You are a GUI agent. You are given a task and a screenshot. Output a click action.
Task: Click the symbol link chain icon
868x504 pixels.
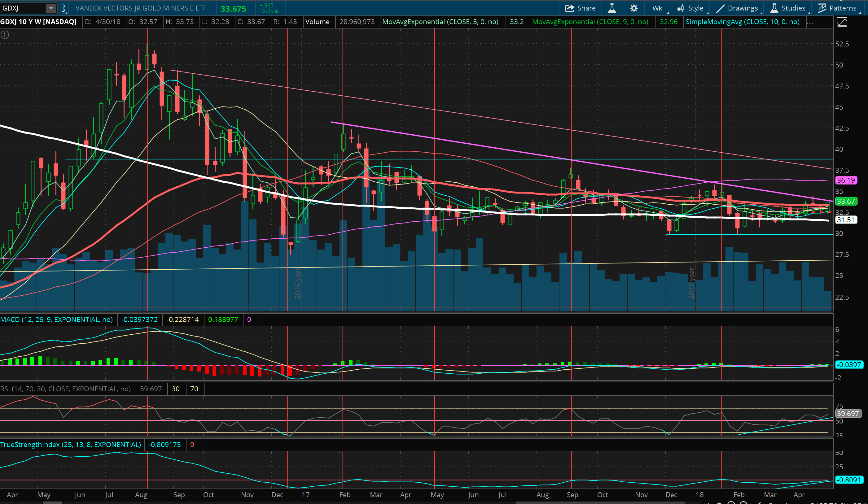click(x=63, y=8)
